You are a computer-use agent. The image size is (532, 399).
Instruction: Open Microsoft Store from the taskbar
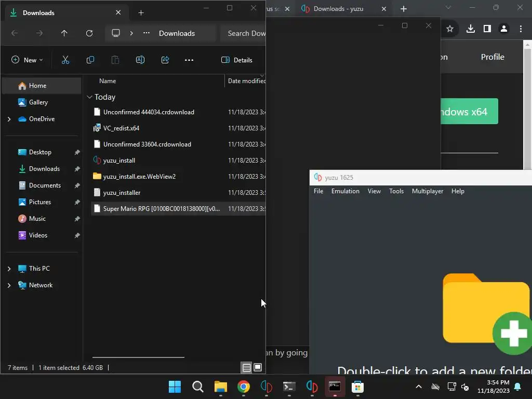357,387
